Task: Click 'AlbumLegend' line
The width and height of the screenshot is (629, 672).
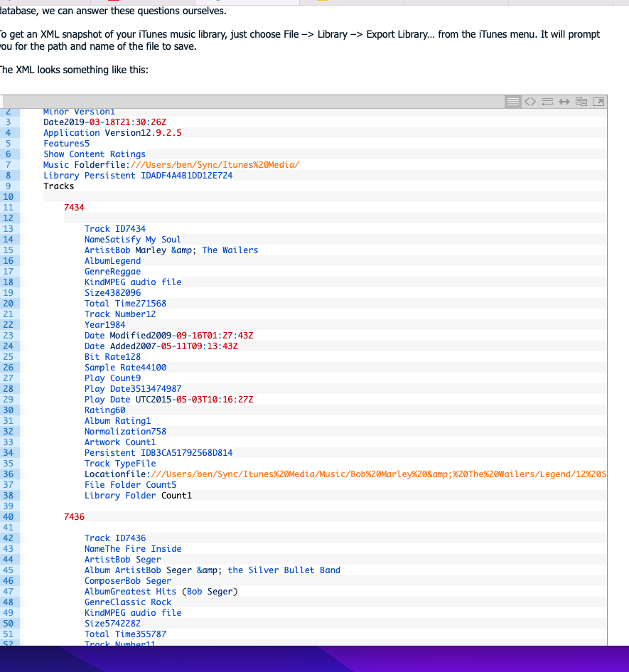Action: (112, 261)
